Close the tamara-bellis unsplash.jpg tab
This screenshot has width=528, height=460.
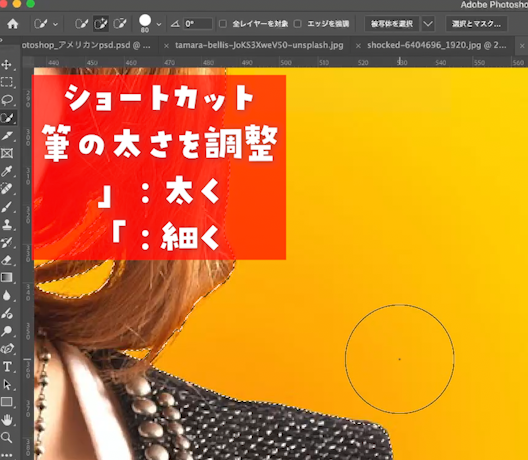(x=166, y=46)
